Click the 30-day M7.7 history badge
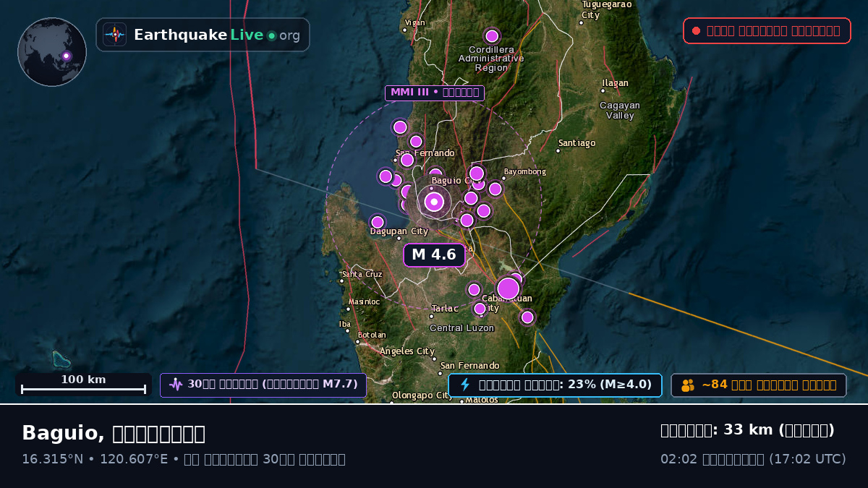Viewport: 868px width, 488px height. pos(263,385)
